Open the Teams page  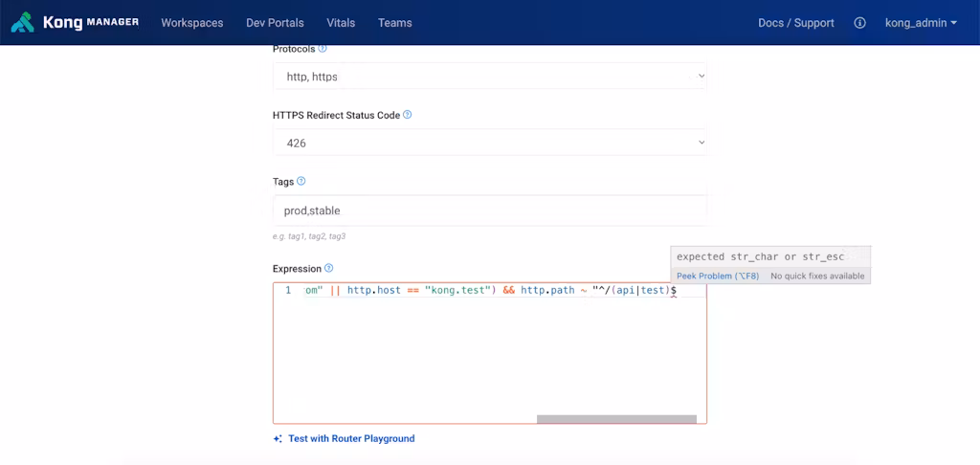pos(395,23)
